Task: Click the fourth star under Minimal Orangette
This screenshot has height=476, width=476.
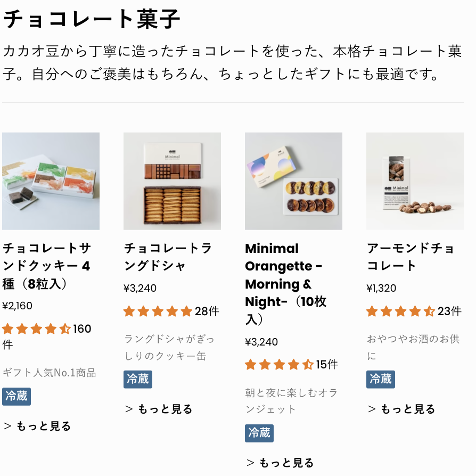Action: tap(292, 365)
